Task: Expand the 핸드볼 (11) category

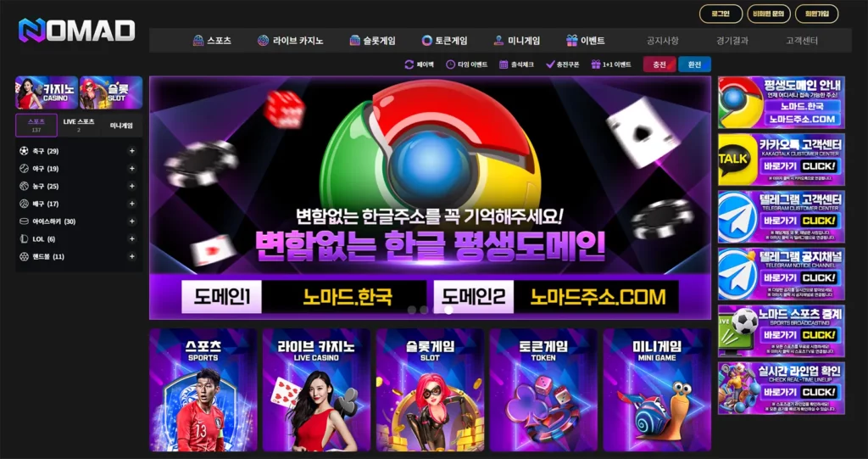Action: (x=131, y=257)
